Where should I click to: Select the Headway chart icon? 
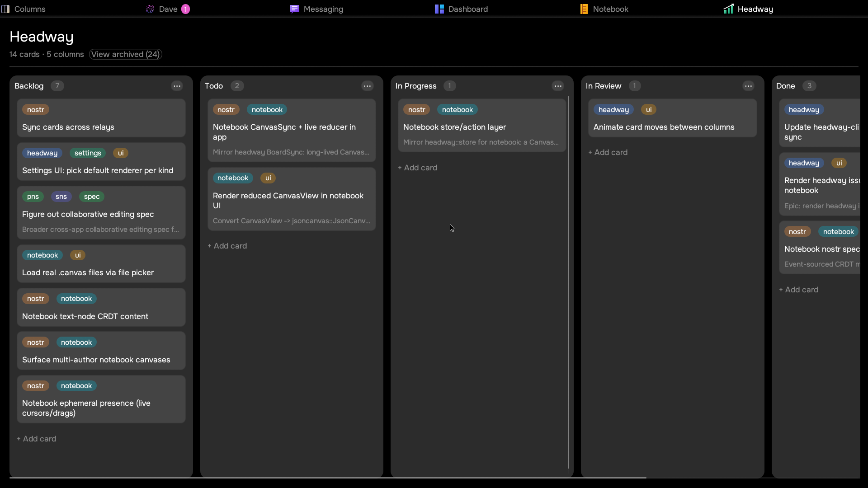(x=728, y=9)
